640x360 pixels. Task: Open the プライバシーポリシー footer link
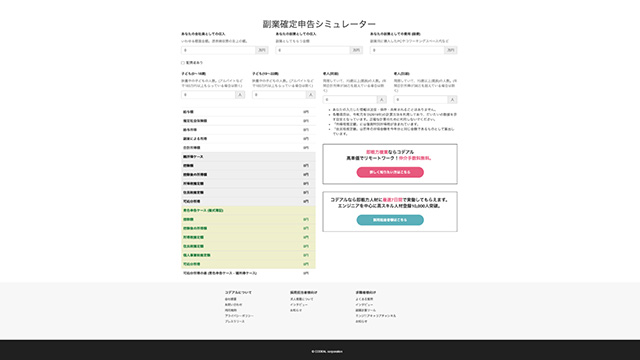(239, 316)
